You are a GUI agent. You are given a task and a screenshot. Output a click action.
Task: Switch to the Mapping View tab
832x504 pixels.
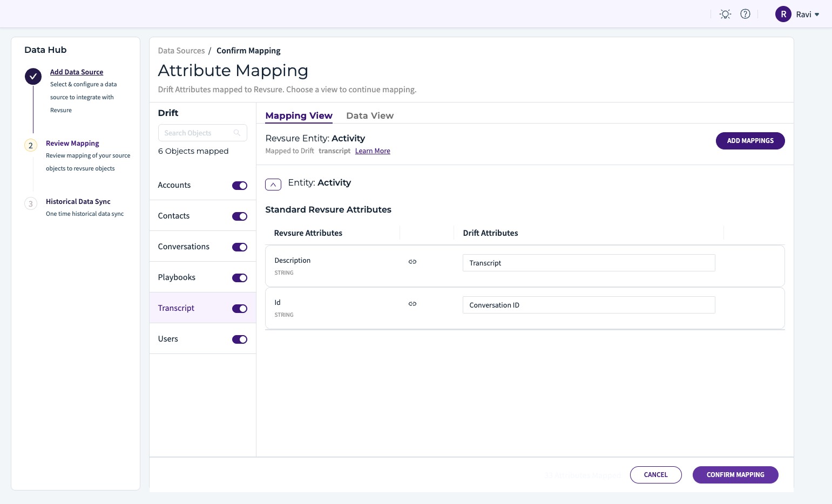[299, 115]
